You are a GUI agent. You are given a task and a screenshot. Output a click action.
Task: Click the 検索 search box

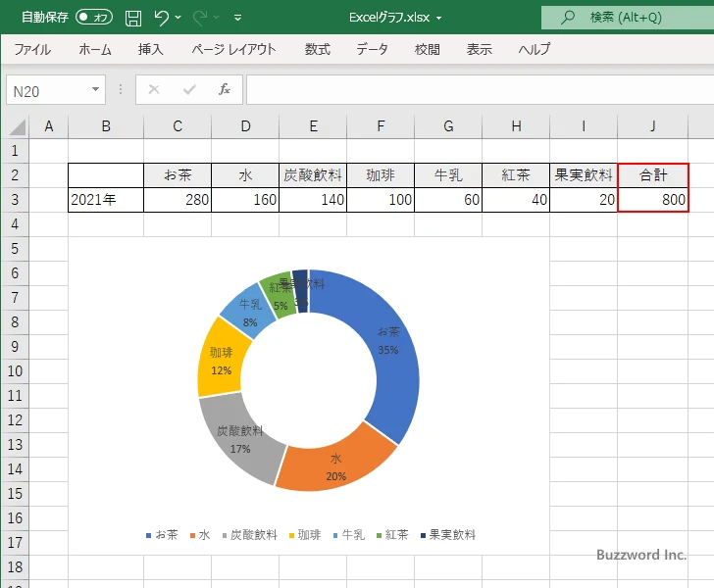[628, 18]
